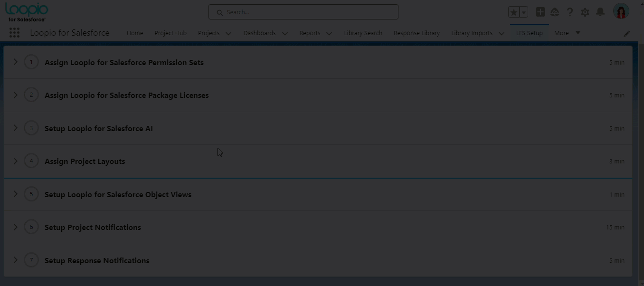
Task: Open the Library Search tab
Action: click(x=363, y=33)
